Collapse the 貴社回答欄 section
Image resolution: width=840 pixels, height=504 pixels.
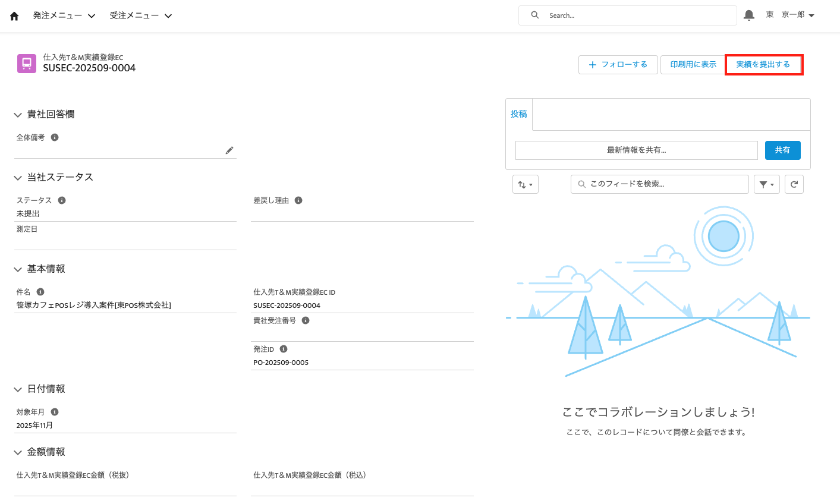(18, 115)
